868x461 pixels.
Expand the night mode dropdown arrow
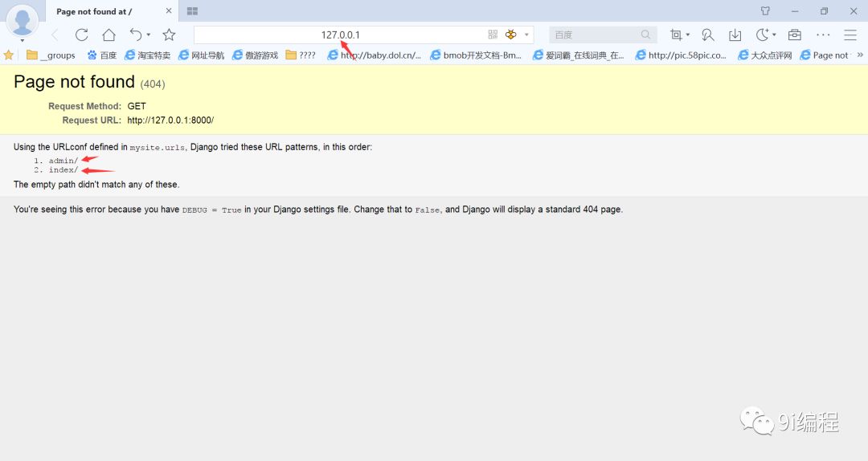774,35
